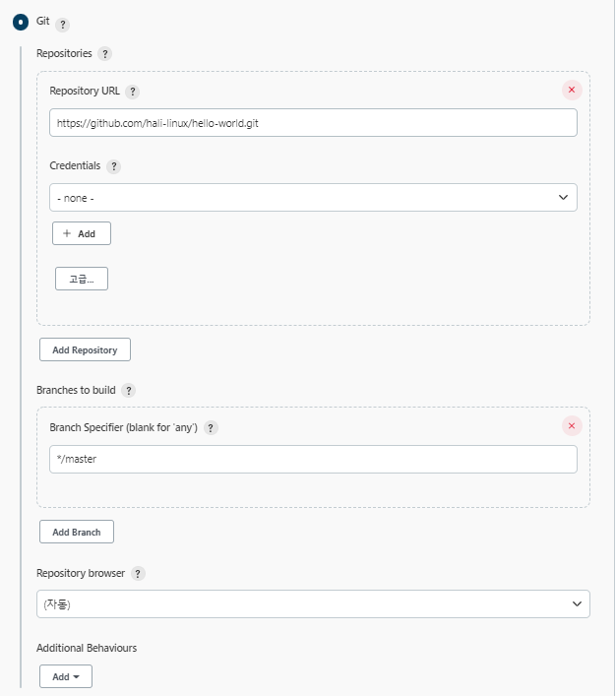Click into the */master branch field

(313, 460)
